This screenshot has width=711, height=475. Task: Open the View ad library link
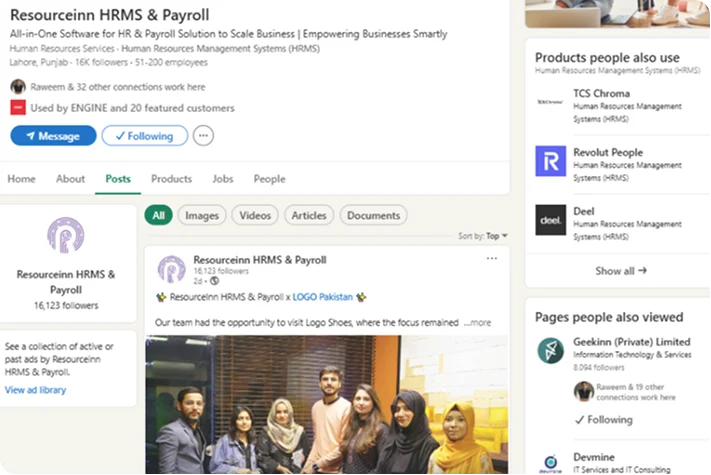coord(35,390)
